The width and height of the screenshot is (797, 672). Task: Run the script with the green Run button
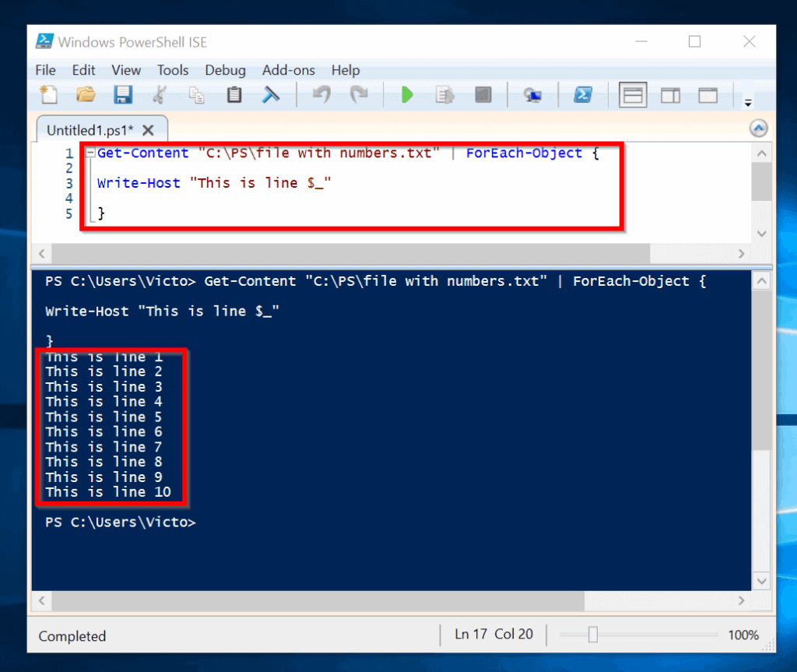tap(406, 94)
